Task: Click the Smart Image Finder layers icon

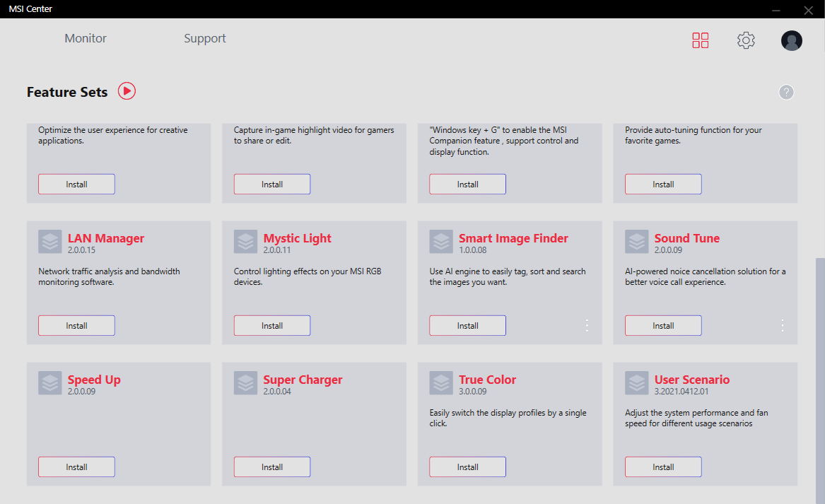Action: click(x=441, y=242)
